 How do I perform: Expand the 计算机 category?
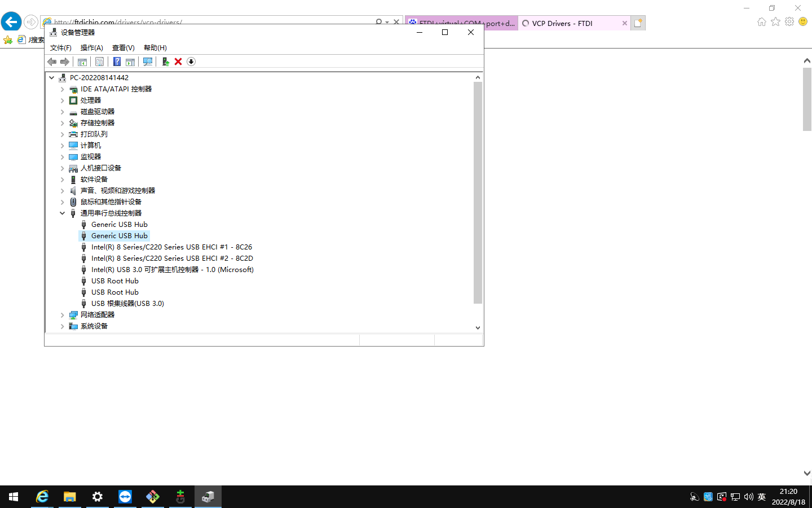(x=63, y=146)
